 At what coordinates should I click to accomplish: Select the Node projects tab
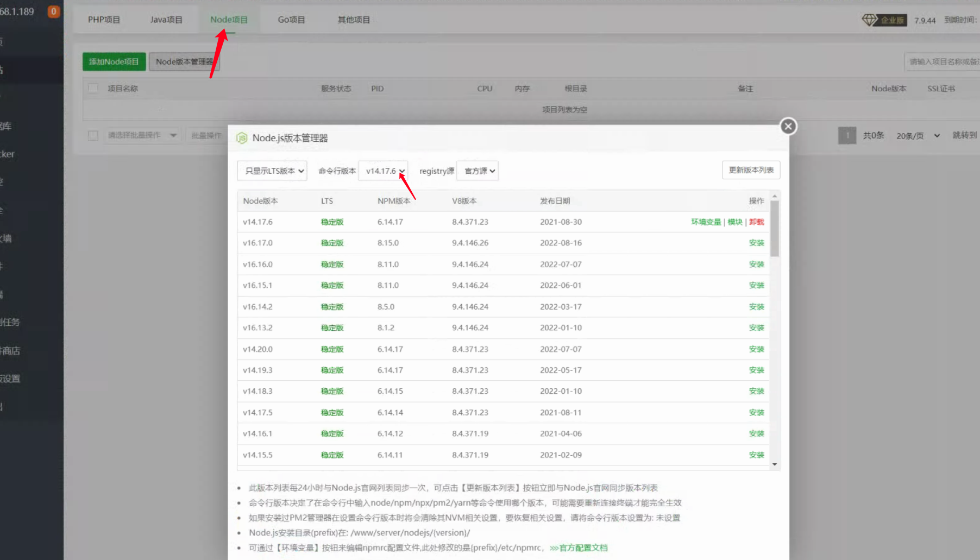(x=229, y=20)
